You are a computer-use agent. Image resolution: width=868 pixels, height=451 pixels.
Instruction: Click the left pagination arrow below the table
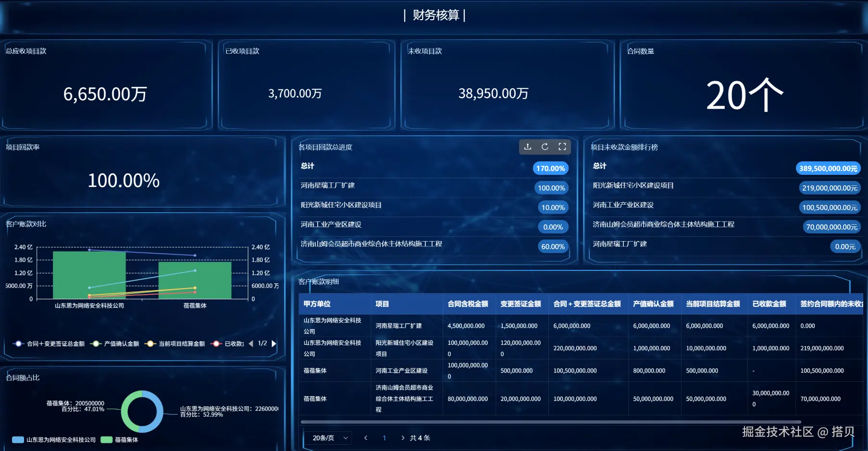coord(366,438)
